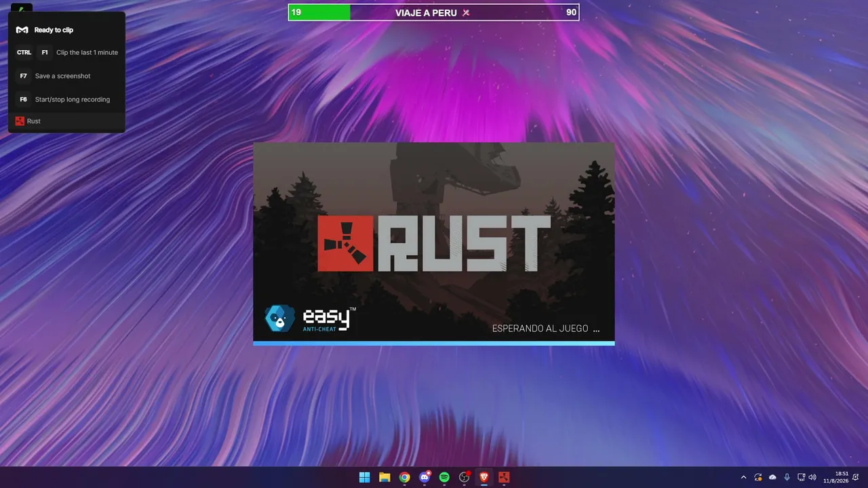Click the RUST title lettering on the splash
Screen dimensions: 868x488
tap(463, 243)
